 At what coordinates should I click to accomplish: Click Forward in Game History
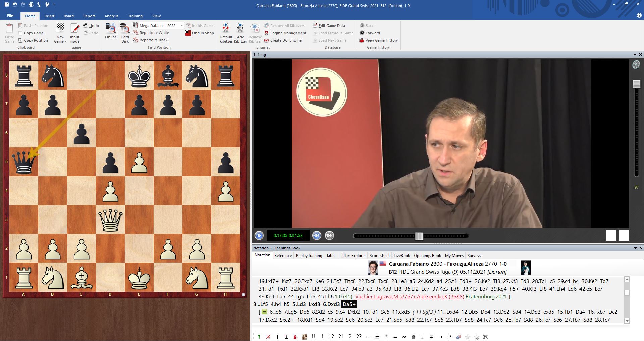(370, 33)
